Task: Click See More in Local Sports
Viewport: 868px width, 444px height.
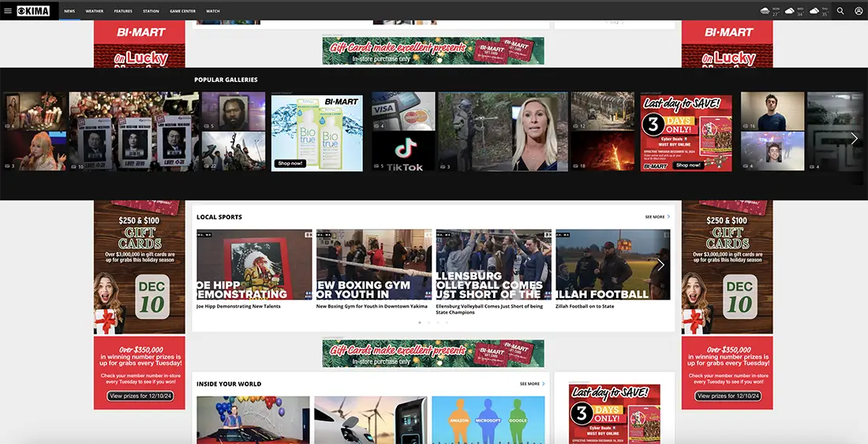Action: click(657, 217)
